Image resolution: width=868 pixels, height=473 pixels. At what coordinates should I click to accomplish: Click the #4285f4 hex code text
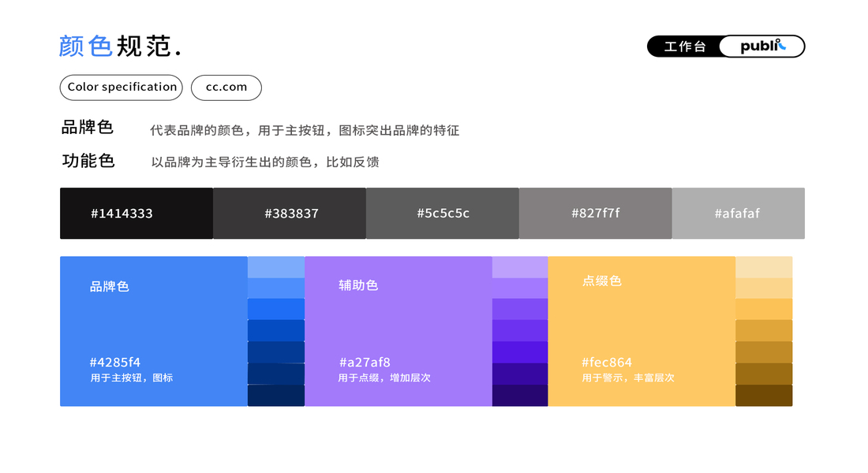tap(115, 363)
